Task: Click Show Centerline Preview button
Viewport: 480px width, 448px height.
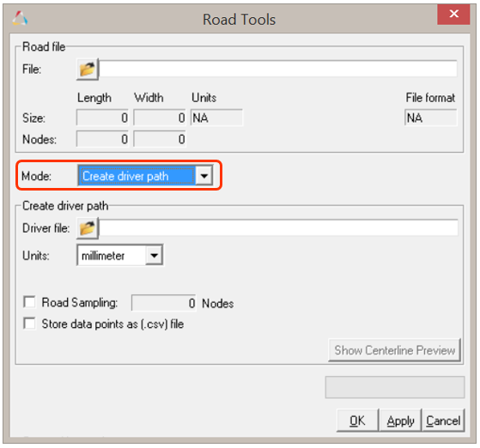Action: (395, 350)
